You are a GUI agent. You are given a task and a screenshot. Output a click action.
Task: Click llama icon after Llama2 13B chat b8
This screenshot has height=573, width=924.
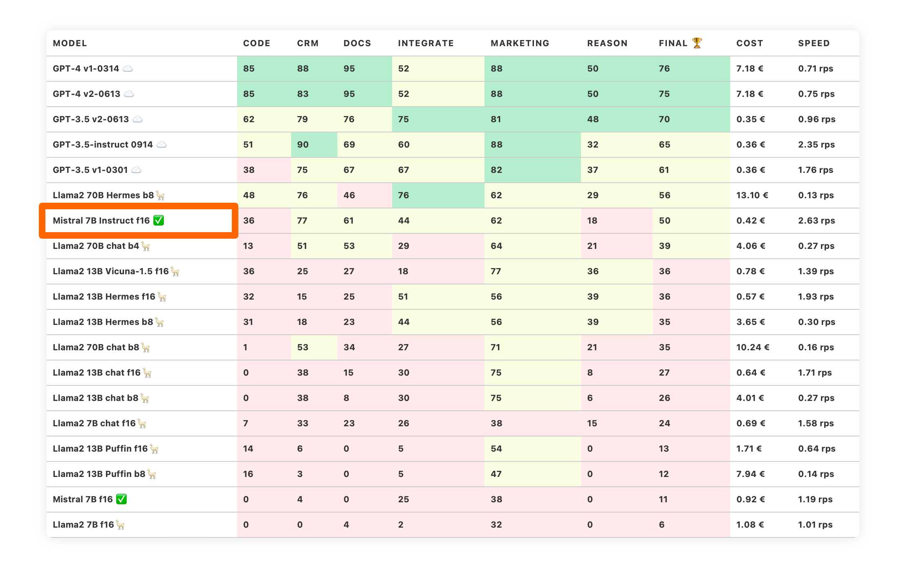pos(145,398)
